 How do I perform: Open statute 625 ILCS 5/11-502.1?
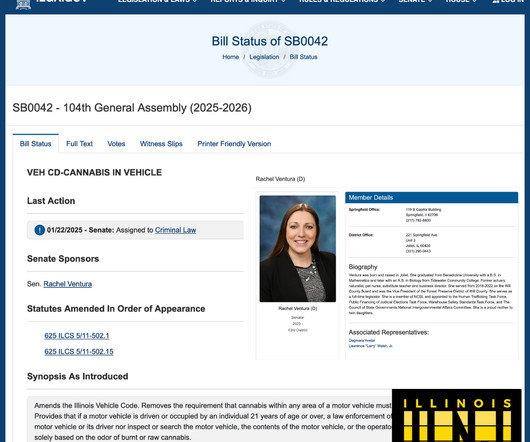[77, 336]
